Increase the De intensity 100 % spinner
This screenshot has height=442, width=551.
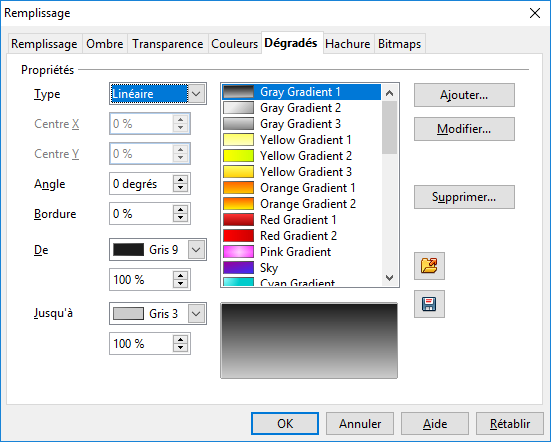pos(181,275)
